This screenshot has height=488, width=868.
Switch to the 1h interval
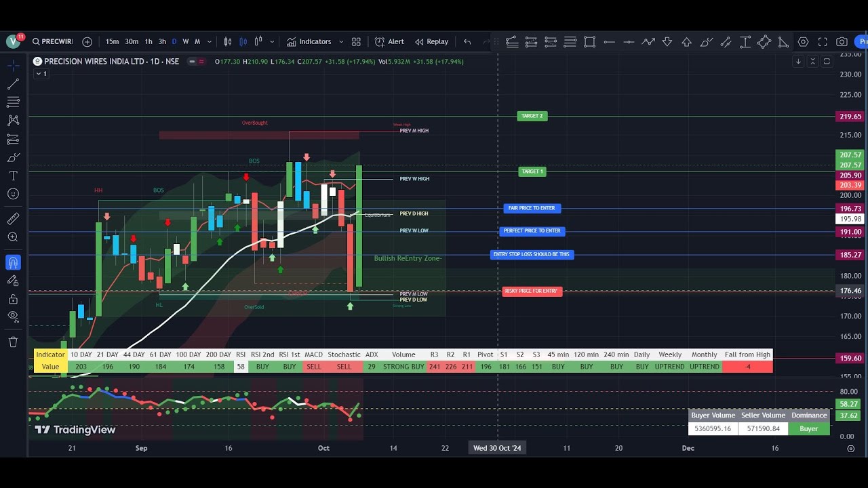(149, 41)
